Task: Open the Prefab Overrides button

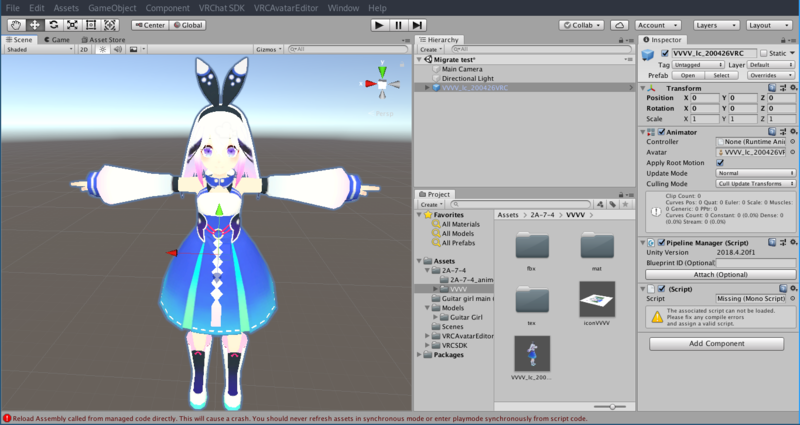Action: 771,76
